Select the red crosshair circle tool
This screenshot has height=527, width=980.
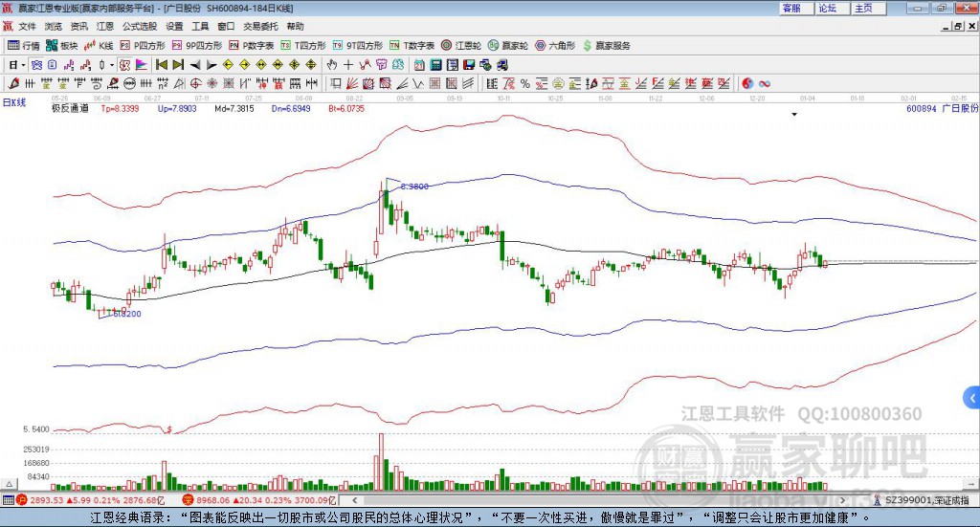(195, 83)
